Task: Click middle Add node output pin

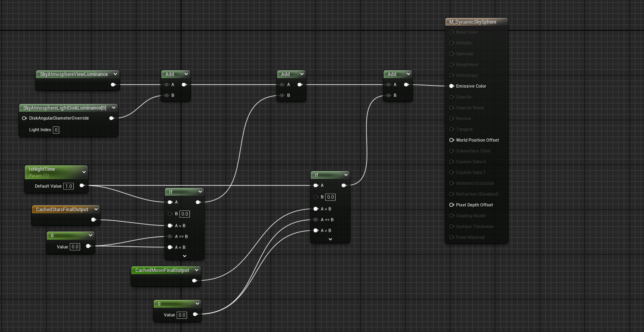Action: (x=300, y=84)
